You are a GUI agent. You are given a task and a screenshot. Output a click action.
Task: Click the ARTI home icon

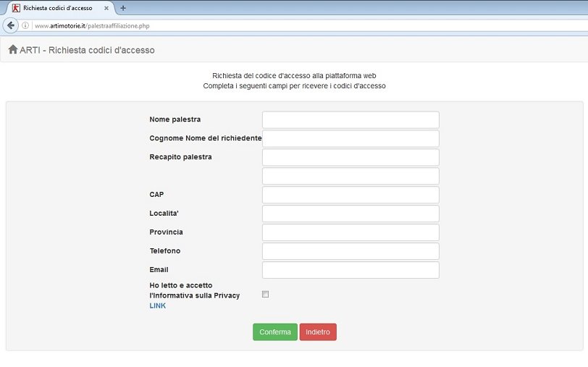coord(12,50)
